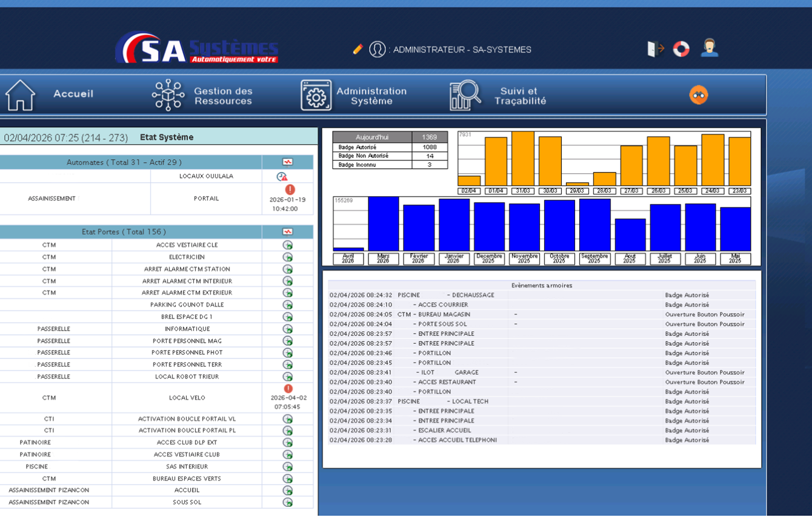
Task: Click the monitor icon in Automates header
Action: pos(287,162)
